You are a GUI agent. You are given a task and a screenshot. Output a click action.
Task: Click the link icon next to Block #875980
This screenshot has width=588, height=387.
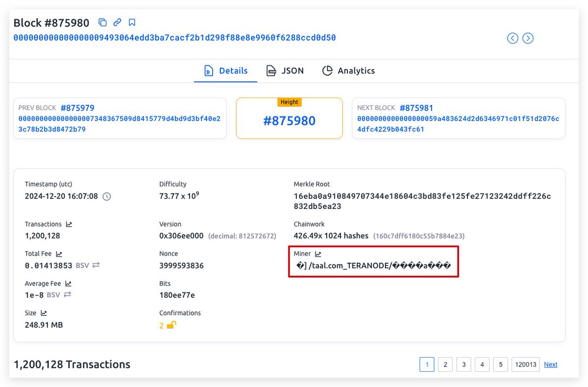(x=117, y=22)
